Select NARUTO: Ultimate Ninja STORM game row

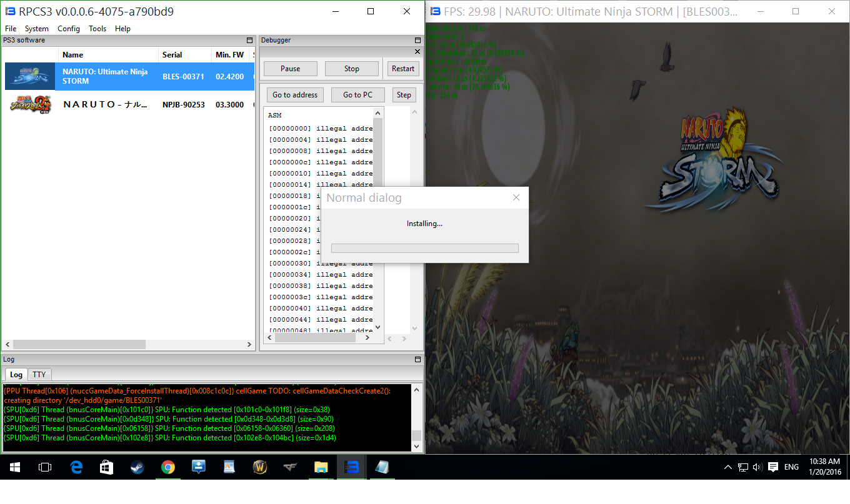[129, 76]
